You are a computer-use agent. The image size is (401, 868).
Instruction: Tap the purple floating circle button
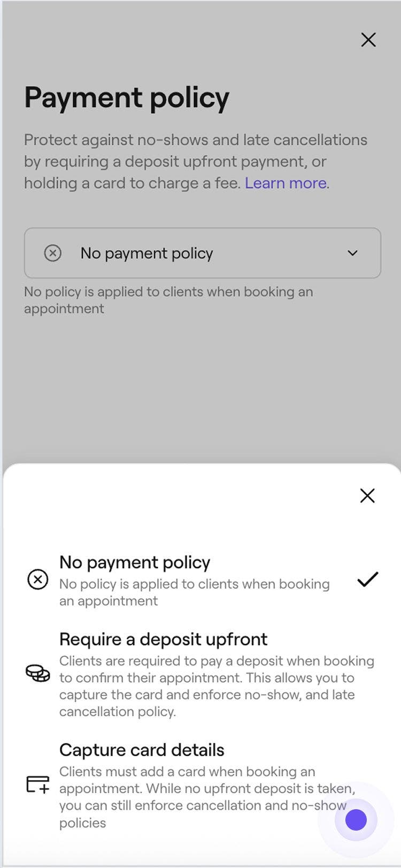(x=356, y=819)
